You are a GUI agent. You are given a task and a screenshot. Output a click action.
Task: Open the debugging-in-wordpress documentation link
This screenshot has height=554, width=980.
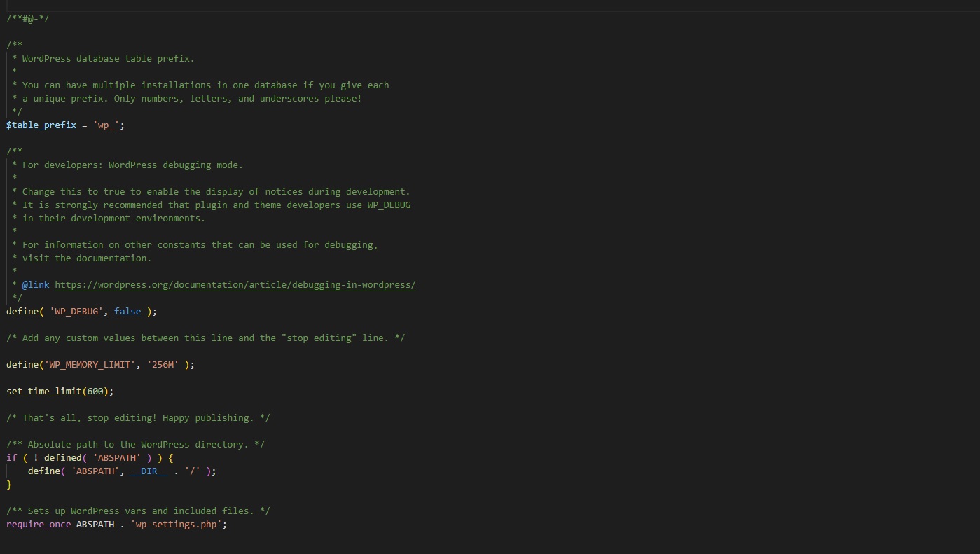235,285
